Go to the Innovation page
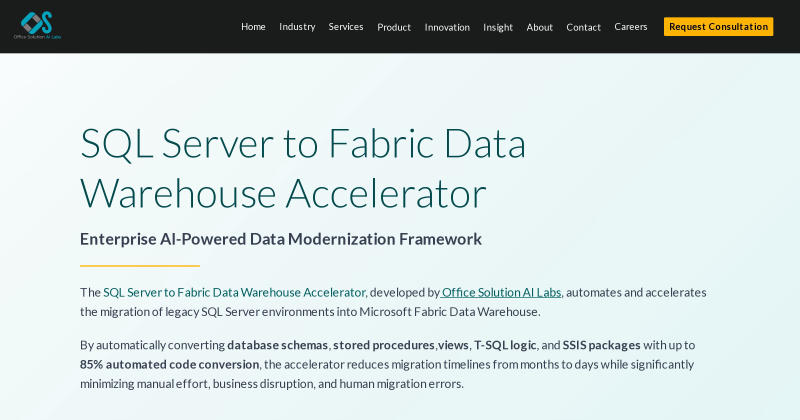This screenshot has width=800, height=420. coord(447,27)
